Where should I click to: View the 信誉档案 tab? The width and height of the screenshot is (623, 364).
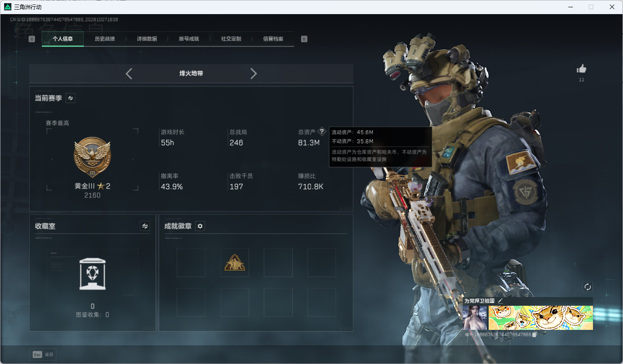pyautogui.click(x=273, y=39)
